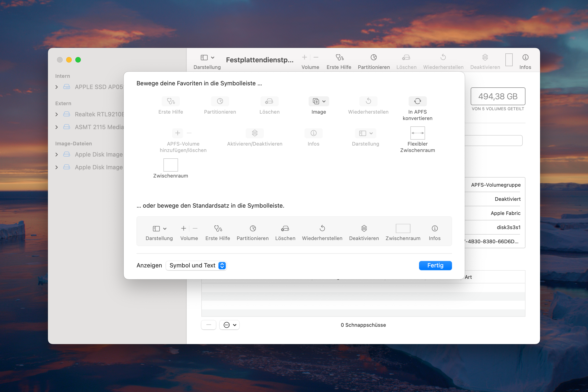Click the Löschen icon in window toolbar

[406, 57]
